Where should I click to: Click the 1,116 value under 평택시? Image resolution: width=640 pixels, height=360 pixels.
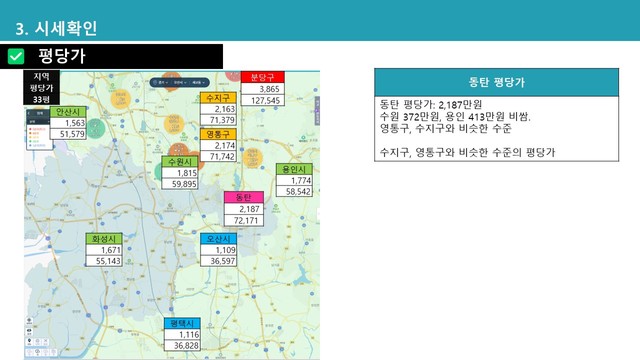pos(182,334)
